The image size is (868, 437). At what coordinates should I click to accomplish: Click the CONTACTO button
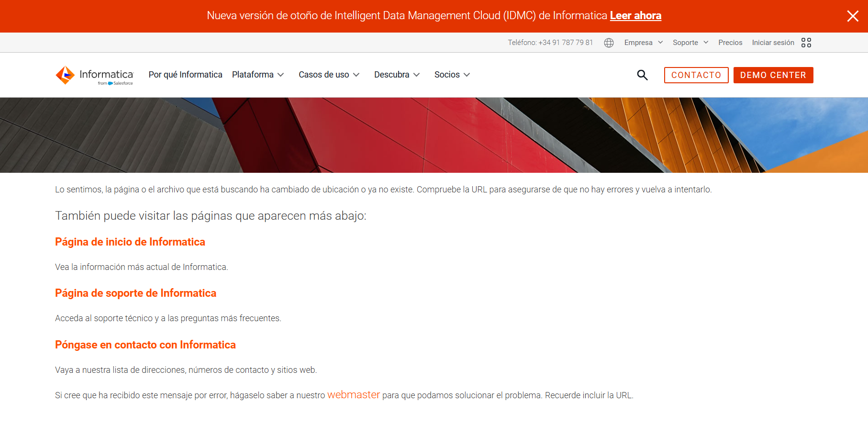(696, 75)
